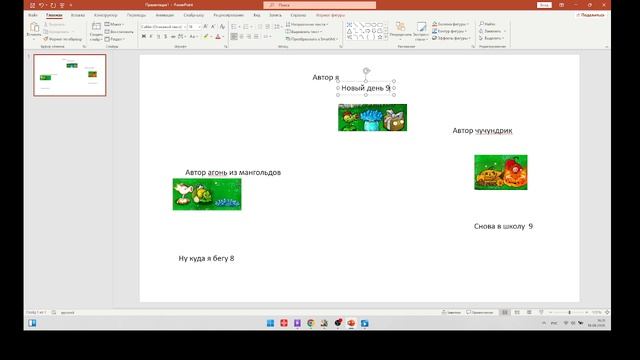Align text right in the paragraph group
The height and width of the screenshot is (360, 640).
point(249,37)
